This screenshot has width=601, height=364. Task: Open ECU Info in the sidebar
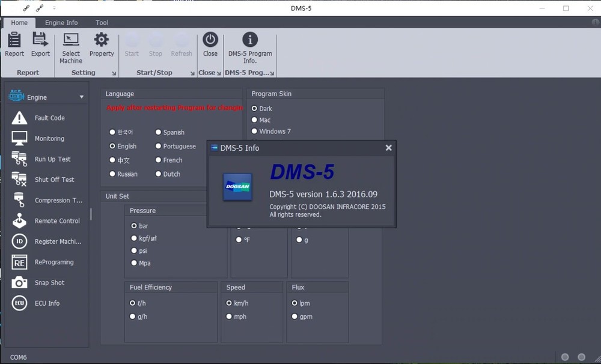pos(47,303)
